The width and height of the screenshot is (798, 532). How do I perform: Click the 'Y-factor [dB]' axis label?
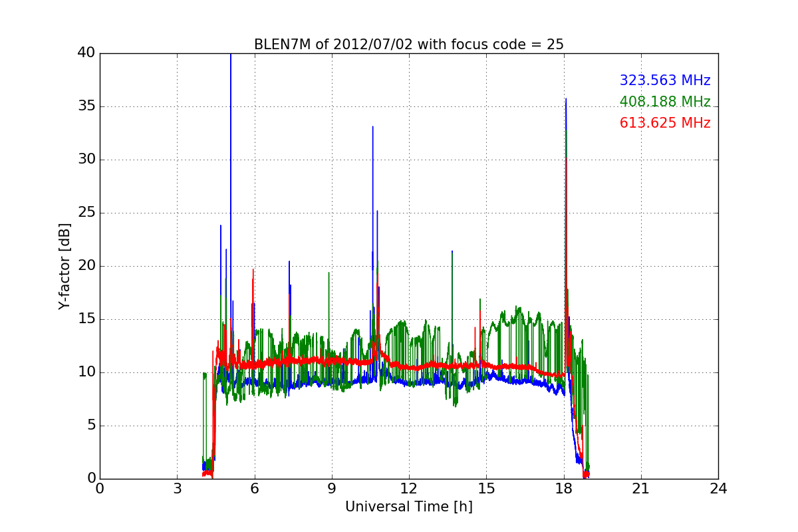tap(65, 266)
